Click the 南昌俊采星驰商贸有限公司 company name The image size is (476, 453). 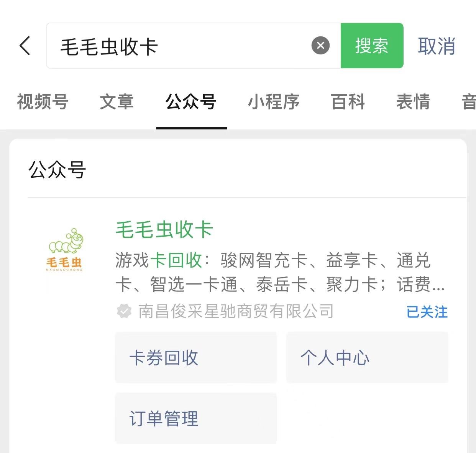[x=236, y=311]
